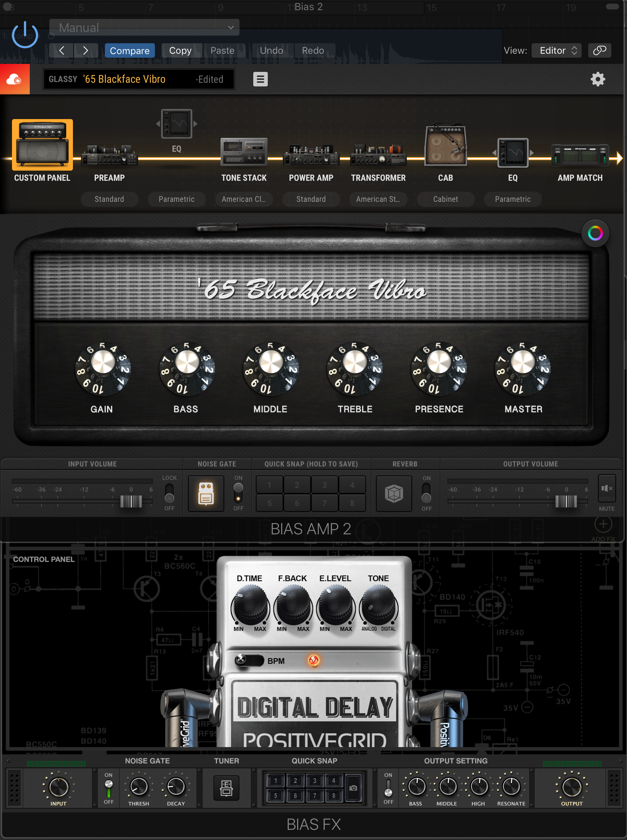Screen dimensions: 627x840
Task: Click the PRESENCE knob
Action: tap(439, 368)
